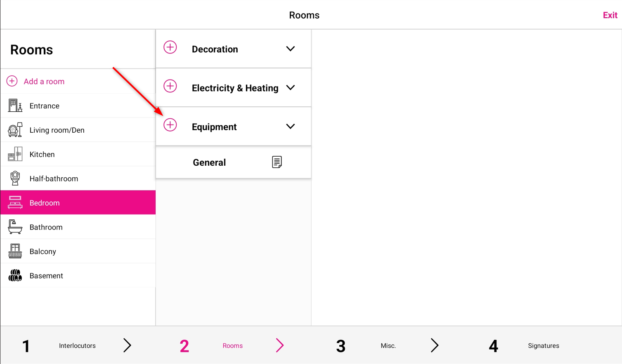Open the Equipment category label
Screen dimensions: 622x364
[x=214, y=127]
